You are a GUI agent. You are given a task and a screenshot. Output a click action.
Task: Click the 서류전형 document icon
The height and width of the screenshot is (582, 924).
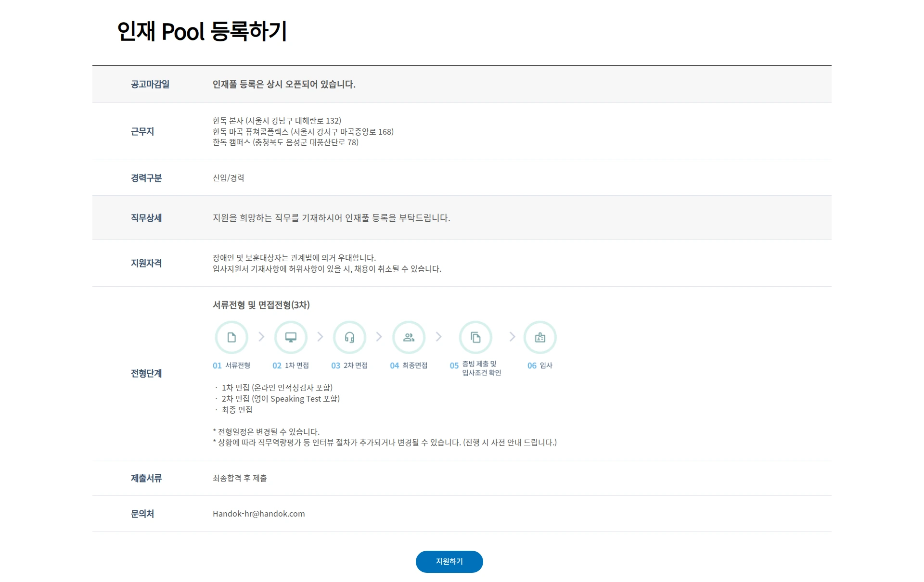(x=231, y=337)
